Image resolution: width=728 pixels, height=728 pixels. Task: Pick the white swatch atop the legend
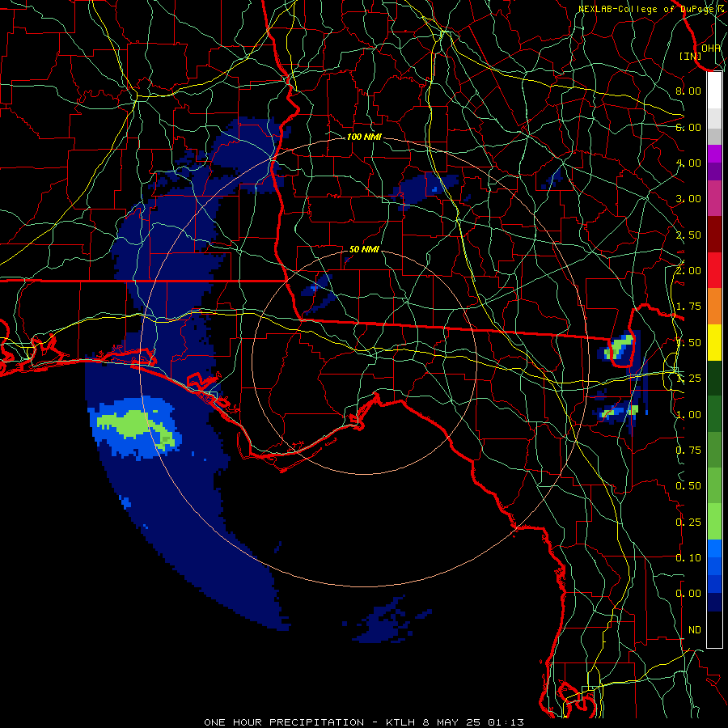point(714,90)
